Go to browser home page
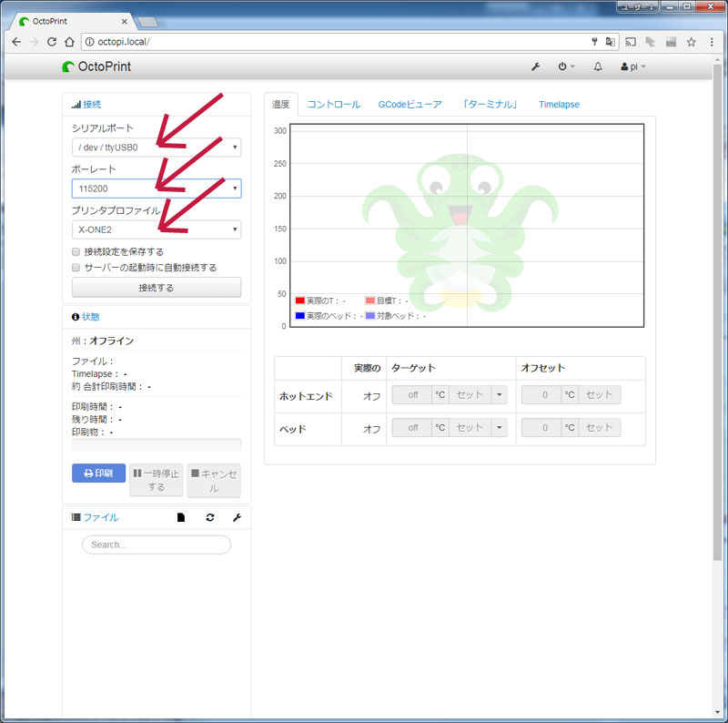728x723 pixels. (x=69, y=42)
